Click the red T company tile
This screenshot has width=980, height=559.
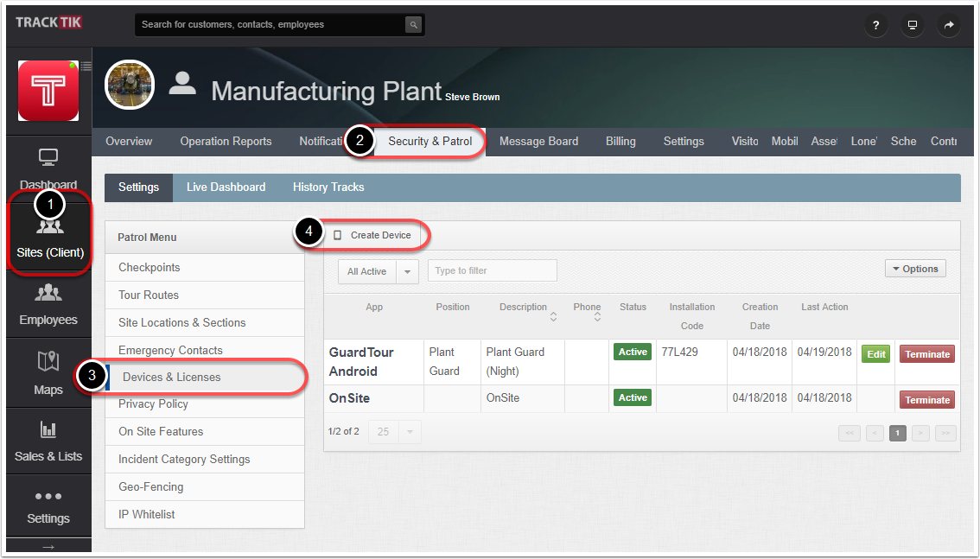click(x=48, y=91)
